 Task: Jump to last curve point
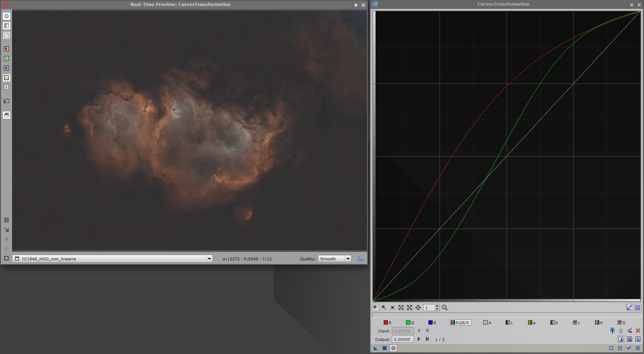coord(427,339)
